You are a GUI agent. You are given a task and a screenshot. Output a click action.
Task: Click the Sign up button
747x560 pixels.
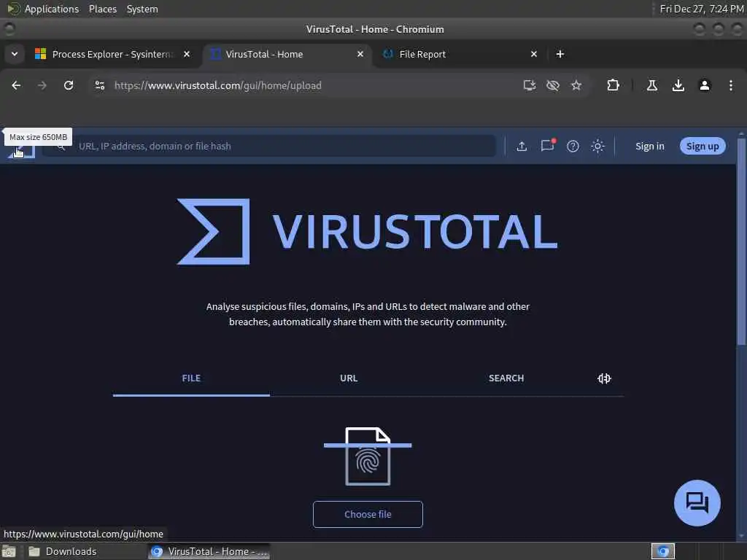pos(703,146)
